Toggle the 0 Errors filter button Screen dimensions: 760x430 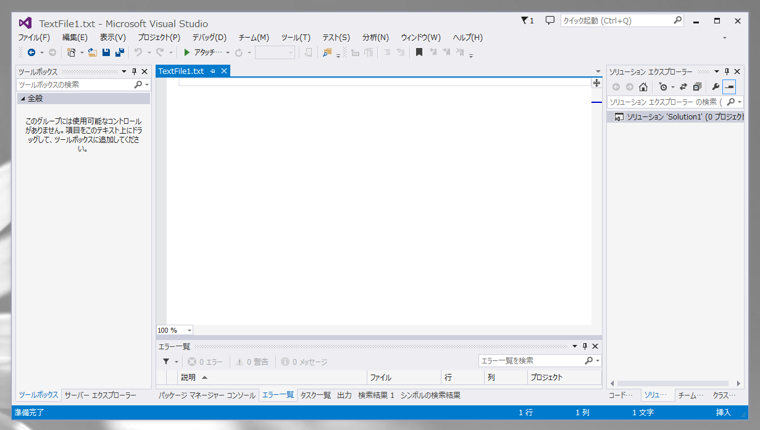[x=205, y=362]
